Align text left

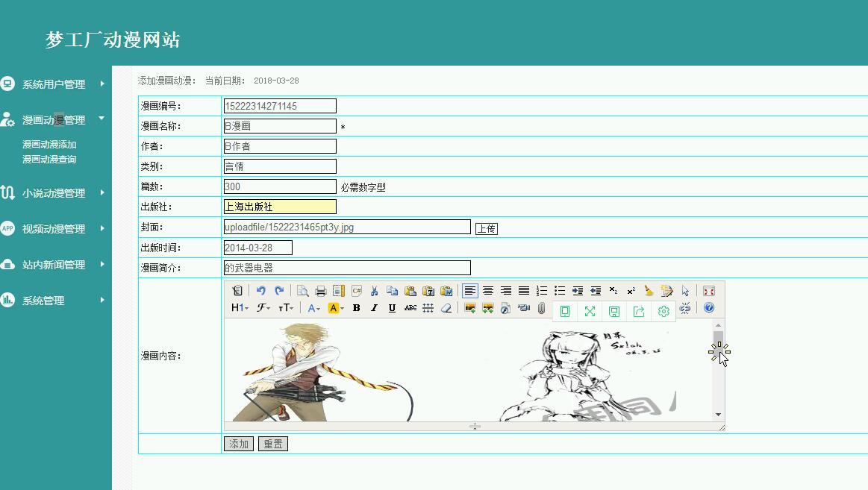click(x=470, y=290)
